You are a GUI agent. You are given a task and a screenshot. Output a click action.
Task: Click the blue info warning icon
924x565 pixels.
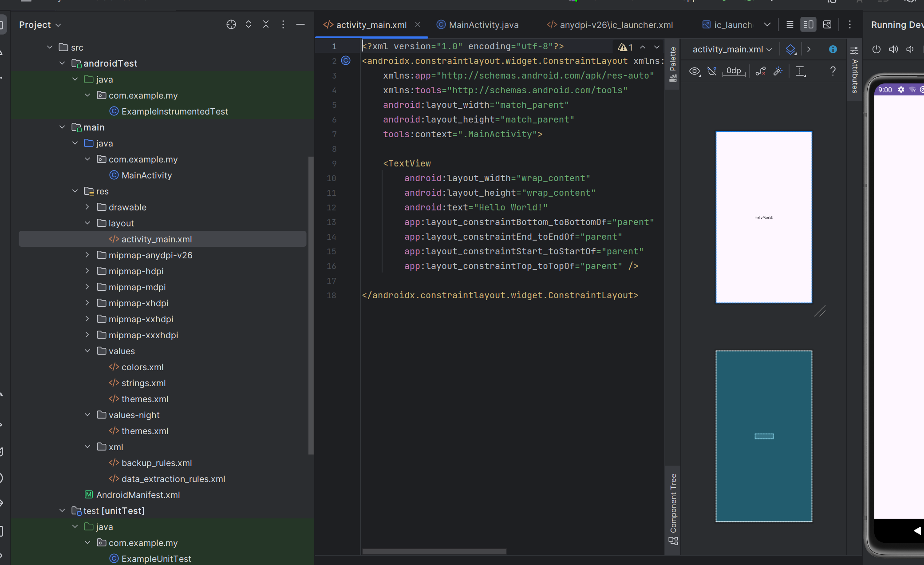(833, 49)
